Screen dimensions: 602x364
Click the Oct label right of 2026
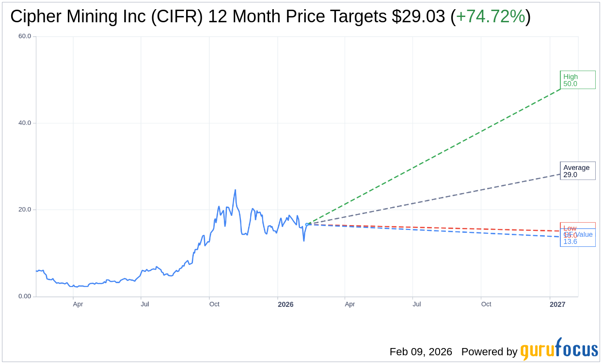coord(486,304)
